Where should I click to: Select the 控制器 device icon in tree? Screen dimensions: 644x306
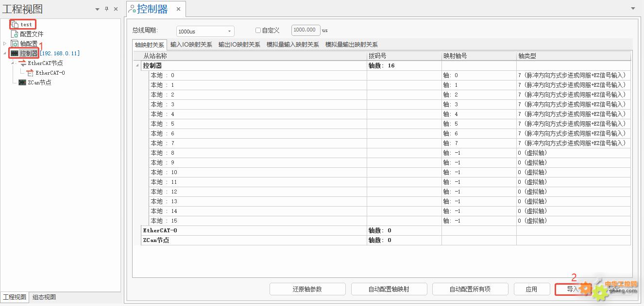(x=15, y=53)
